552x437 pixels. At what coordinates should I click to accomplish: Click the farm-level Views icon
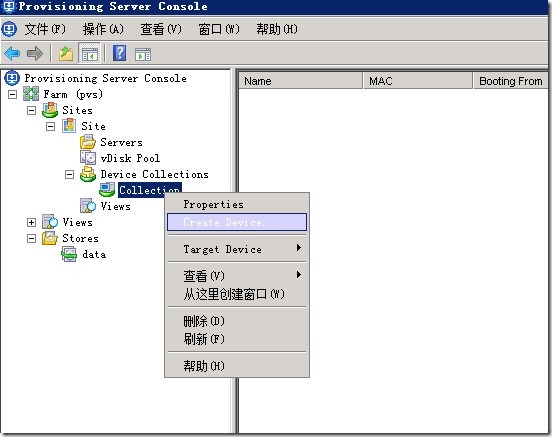click(50, 222)
